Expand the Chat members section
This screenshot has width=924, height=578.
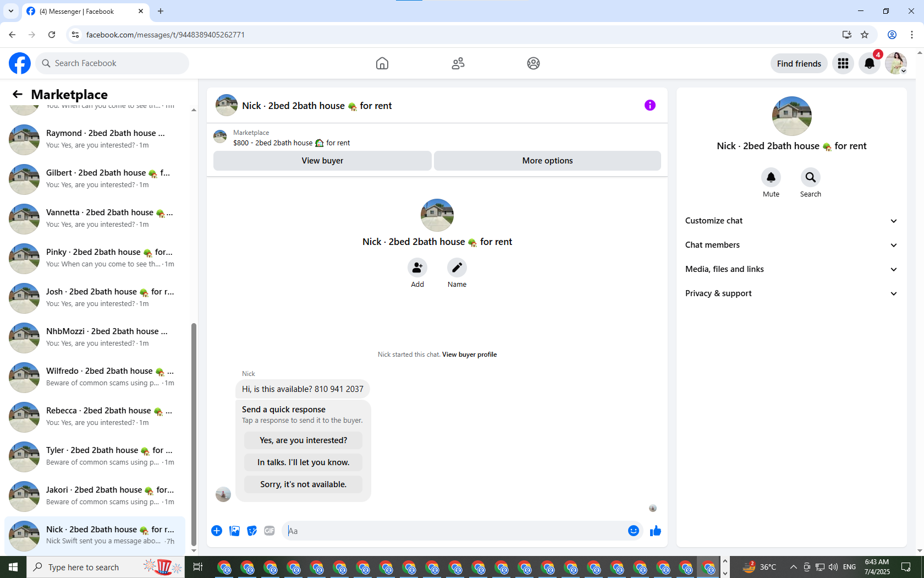[791, 245]
